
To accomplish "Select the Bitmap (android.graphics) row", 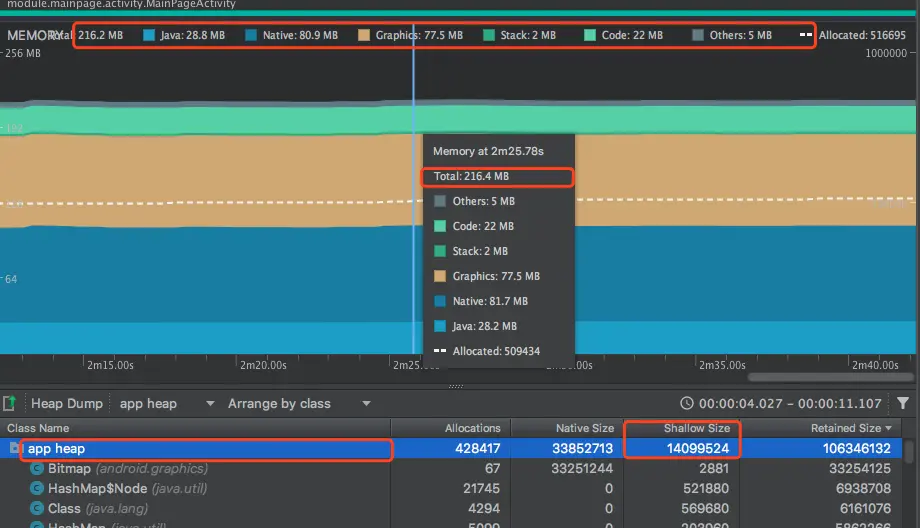I will [451, 469].
